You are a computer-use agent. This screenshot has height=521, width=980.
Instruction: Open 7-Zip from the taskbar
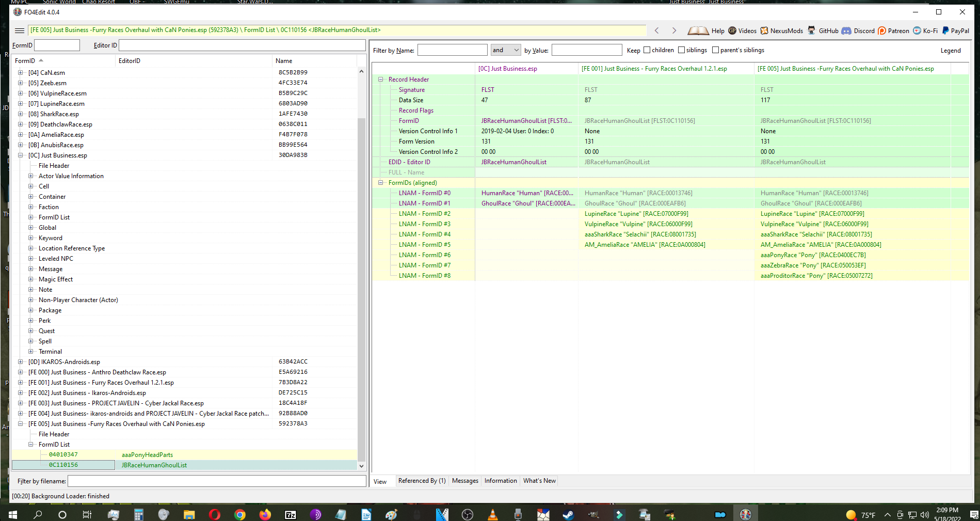click(x=291, y=514)
